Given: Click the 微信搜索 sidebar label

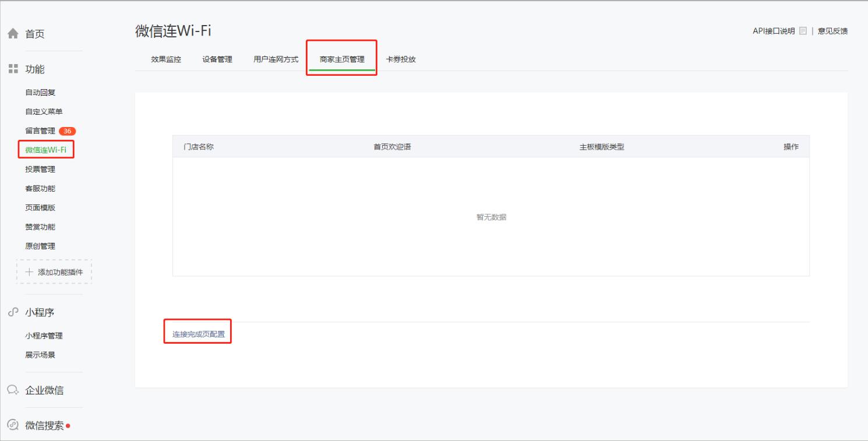Looking at the screenshot, I should click(x=44, y=426).
